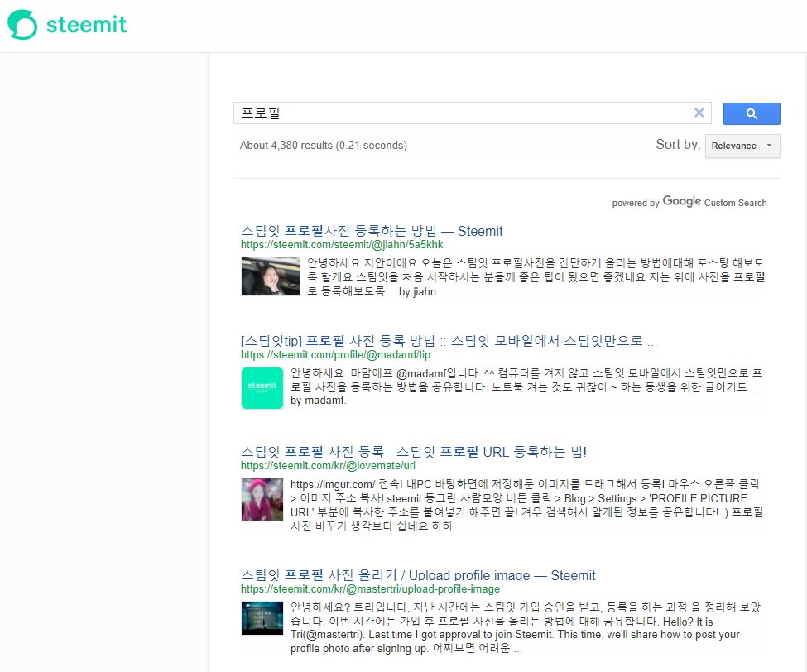Clear the search box with the X icon

699,113
